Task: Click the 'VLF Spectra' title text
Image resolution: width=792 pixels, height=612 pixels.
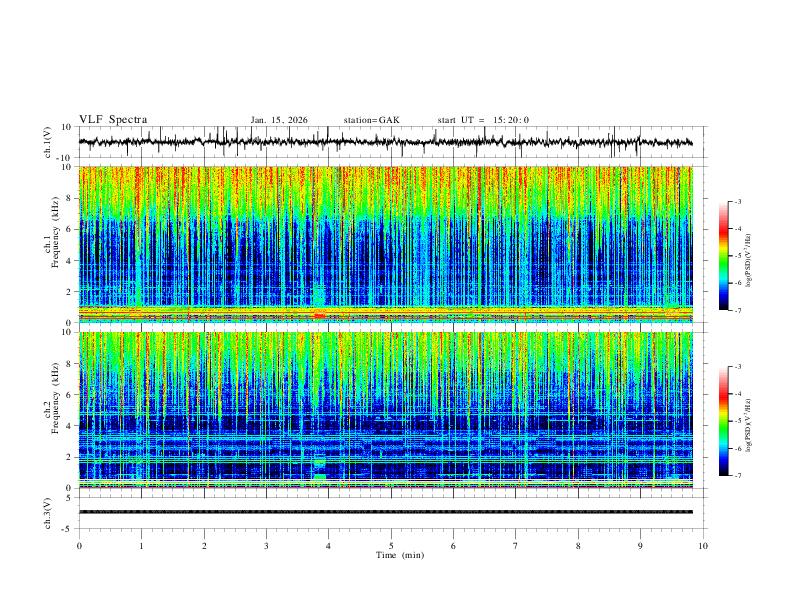Action: [113, 120]
